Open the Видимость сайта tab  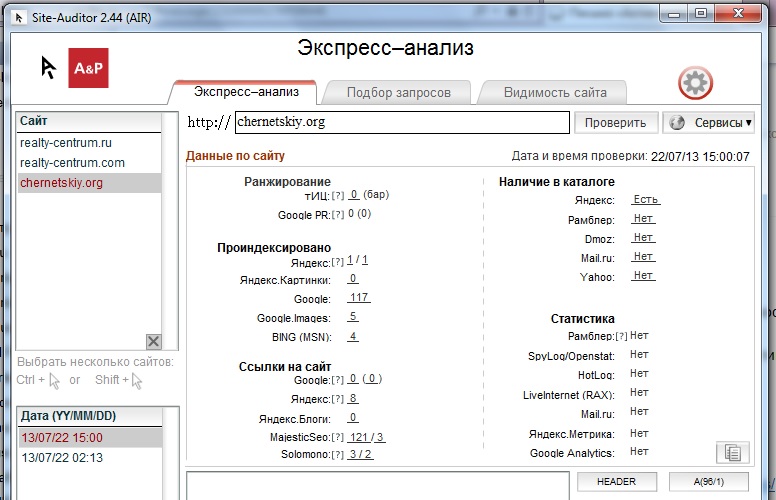[555, 93]
